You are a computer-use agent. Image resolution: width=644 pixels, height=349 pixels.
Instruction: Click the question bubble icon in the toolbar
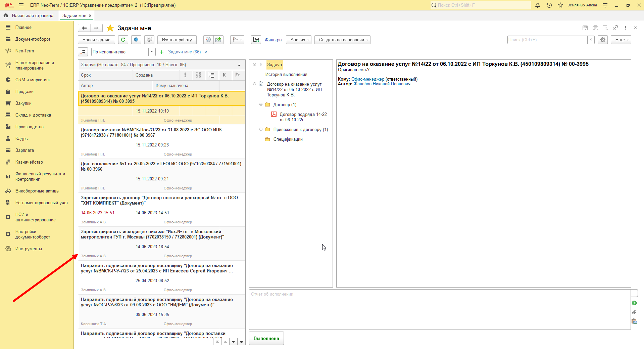click(149, 40)
